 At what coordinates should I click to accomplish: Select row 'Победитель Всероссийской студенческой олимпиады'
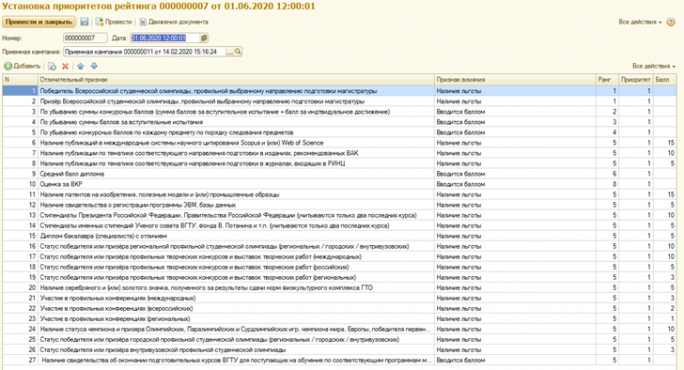pyautogui.click(x=339, y=91)
